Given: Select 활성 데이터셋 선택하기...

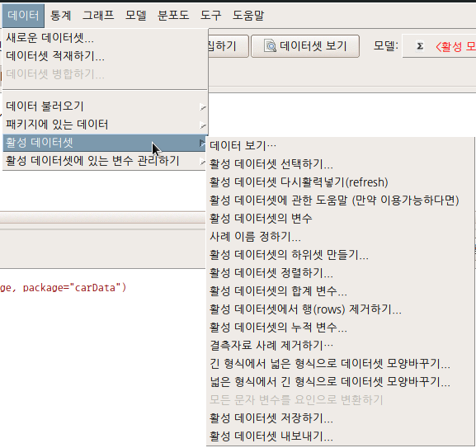Looking at the screenshot, I should (x=340, y=164).
